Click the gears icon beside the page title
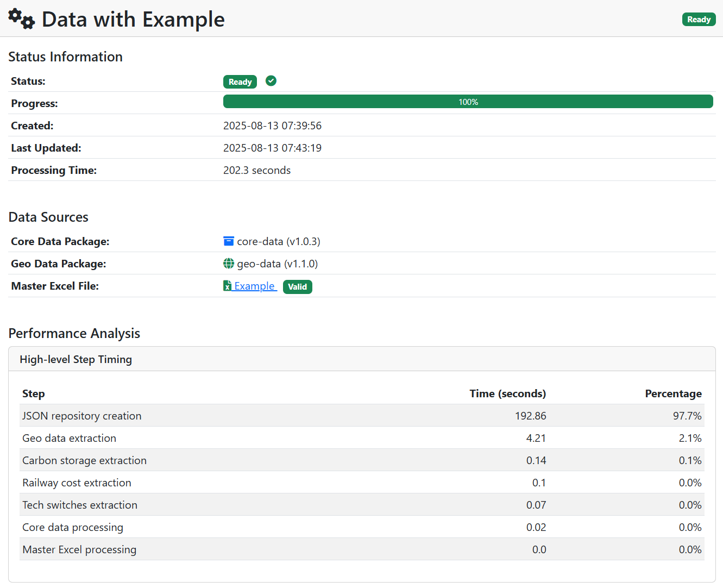 22,19
